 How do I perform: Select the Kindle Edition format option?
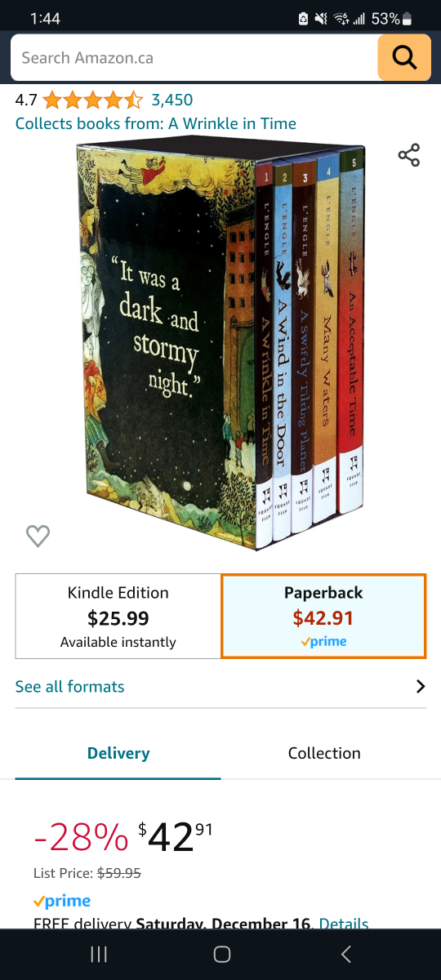[x=118, y=617]
